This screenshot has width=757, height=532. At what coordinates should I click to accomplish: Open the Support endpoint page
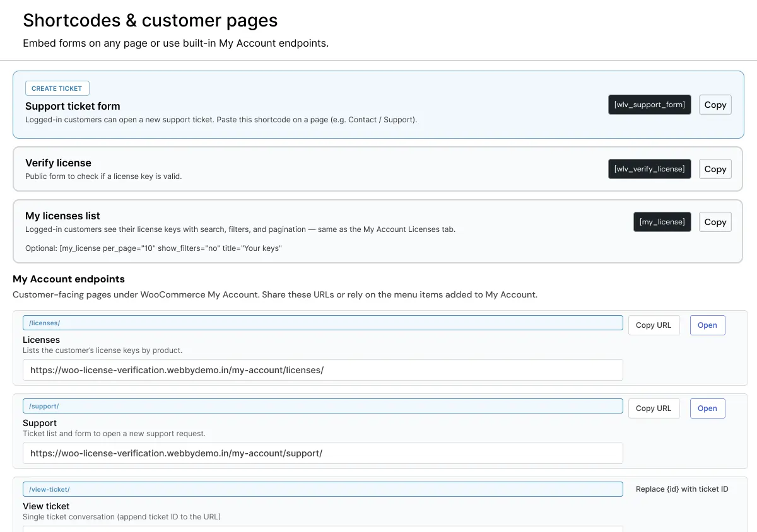pyautogui.click(x=707, y=408)
